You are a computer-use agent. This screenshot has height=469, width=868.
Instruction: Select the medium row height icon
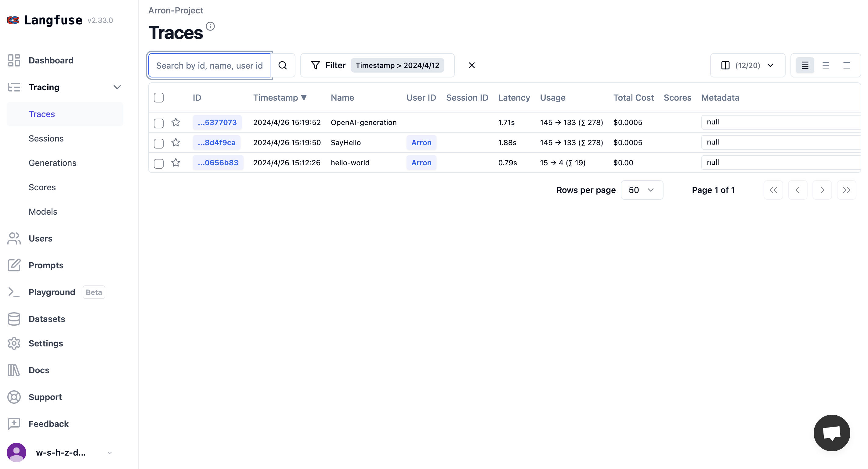pyautogui.click(x=826, y=65)
